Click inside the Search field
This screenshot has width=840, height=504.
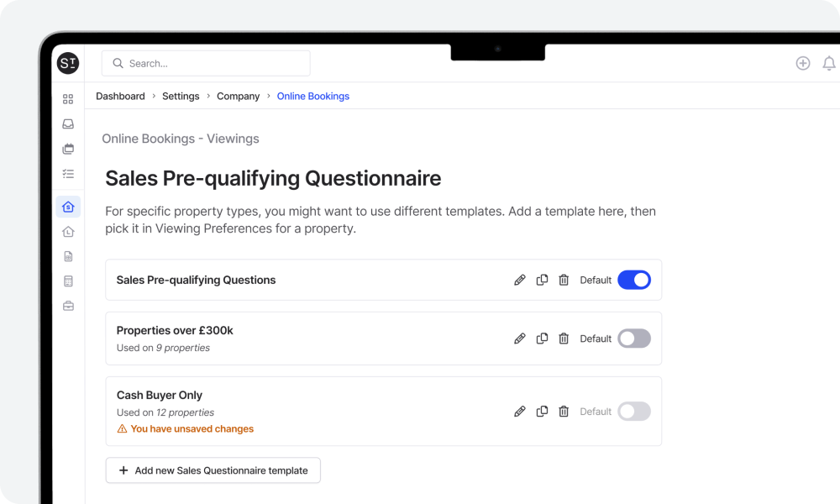206,62
